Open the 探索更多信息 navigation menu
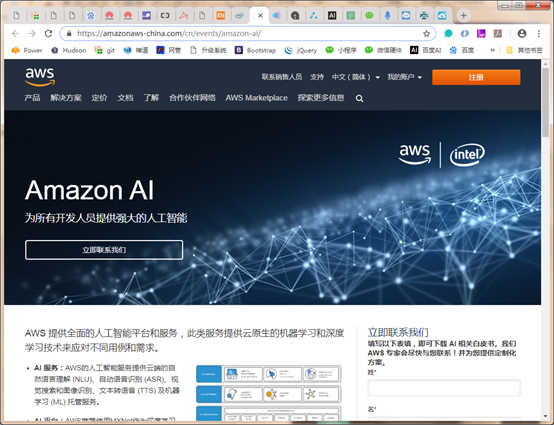Screen dimensions: 554x425 [321, 98]
